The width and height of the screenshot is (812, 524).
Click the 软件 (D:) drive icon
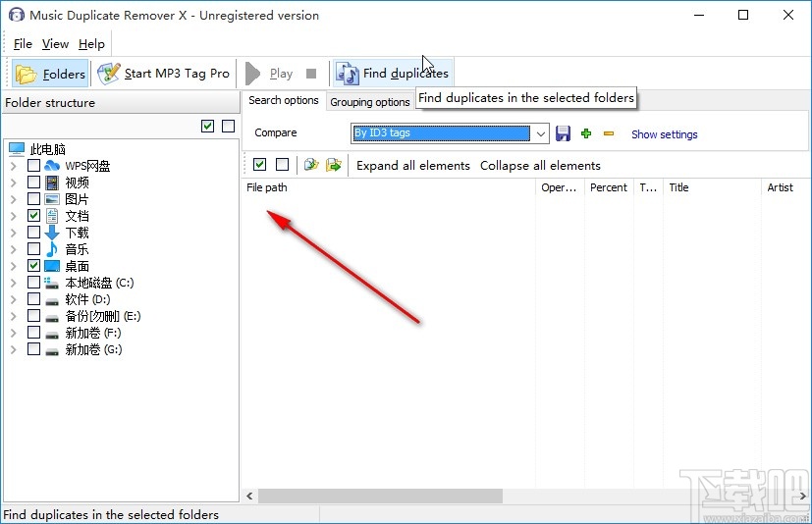click(x=52, y=300)
